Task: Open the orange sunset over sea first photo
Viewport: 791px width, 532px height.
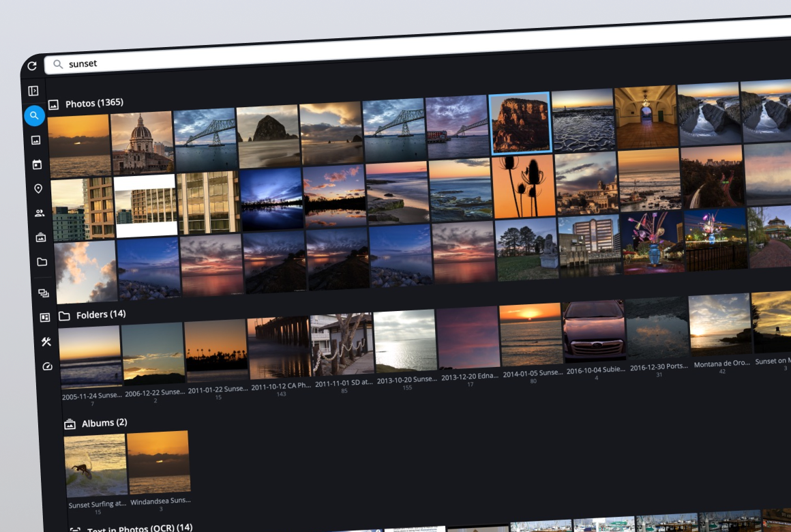Action: 79,146
